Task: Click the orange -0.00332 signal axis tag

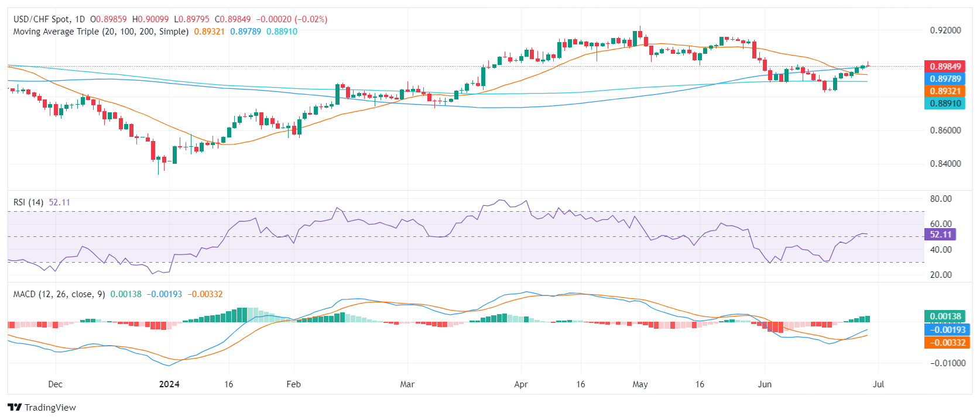Action: tap(945, 343)
